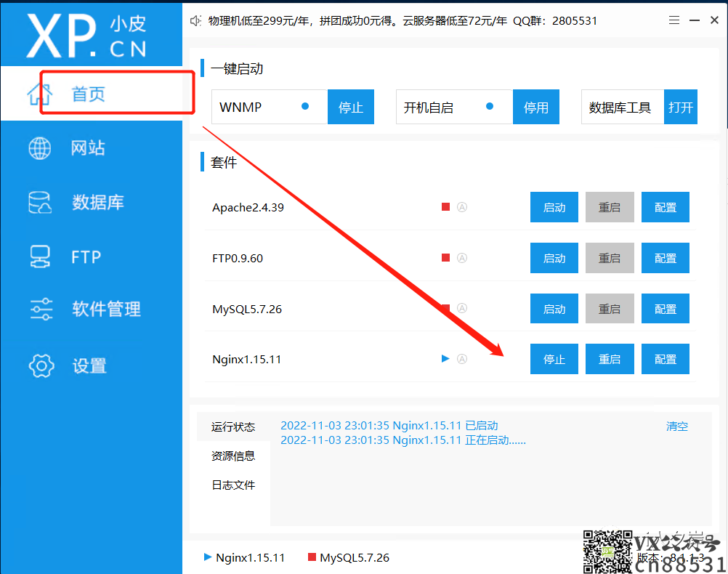Screen dimensions: 728x574
Task: Click the 开机自启 status dot
Action: coord(490,106)
